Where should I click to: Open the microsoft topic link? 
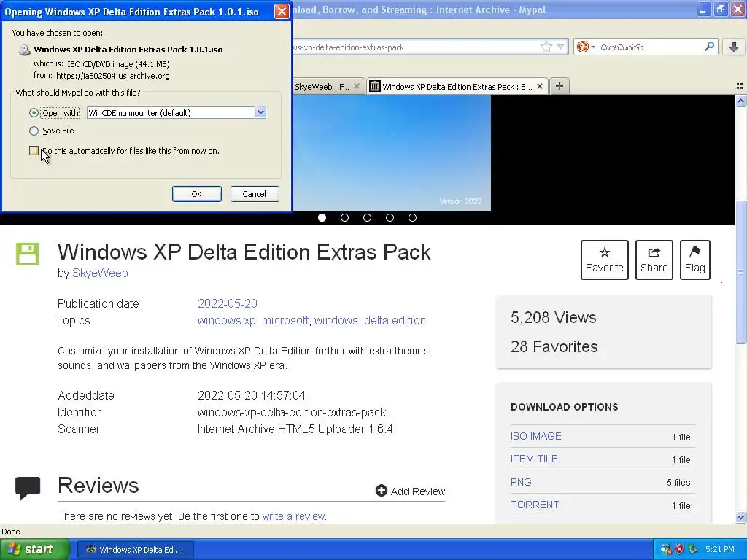[285, 321]
